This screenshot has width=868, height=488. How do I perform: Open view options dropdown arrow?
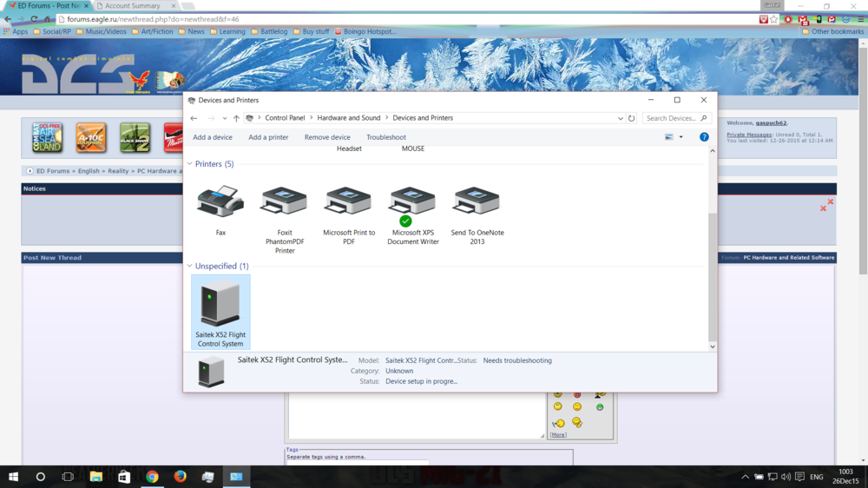pos(681,137)
